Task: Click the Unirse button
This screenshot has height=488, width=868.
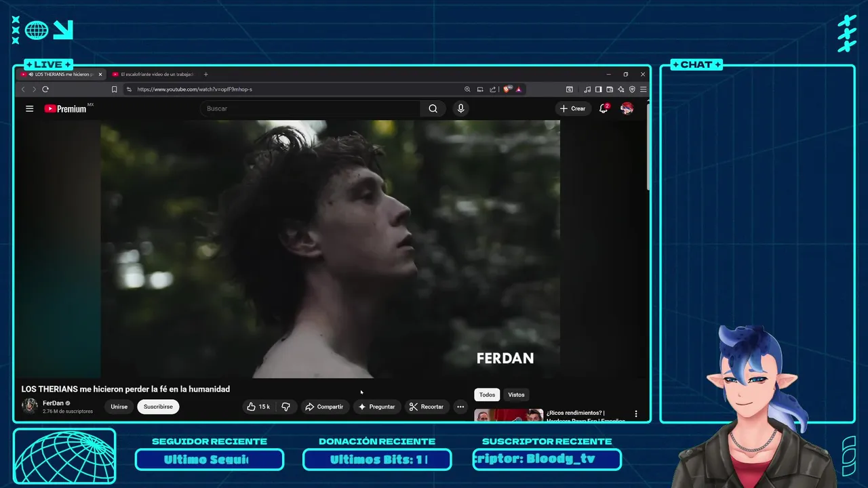Action: [119, 407]
